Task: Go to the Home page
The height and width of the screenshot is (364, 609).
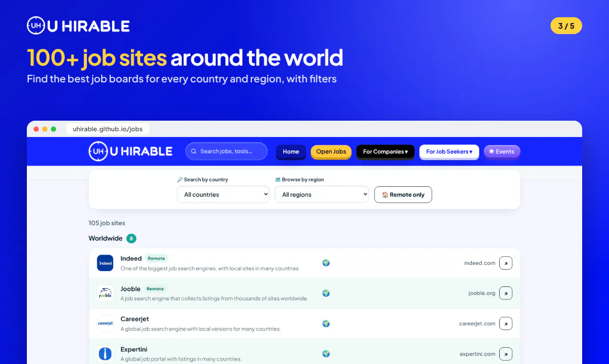Action: (291, 151)
